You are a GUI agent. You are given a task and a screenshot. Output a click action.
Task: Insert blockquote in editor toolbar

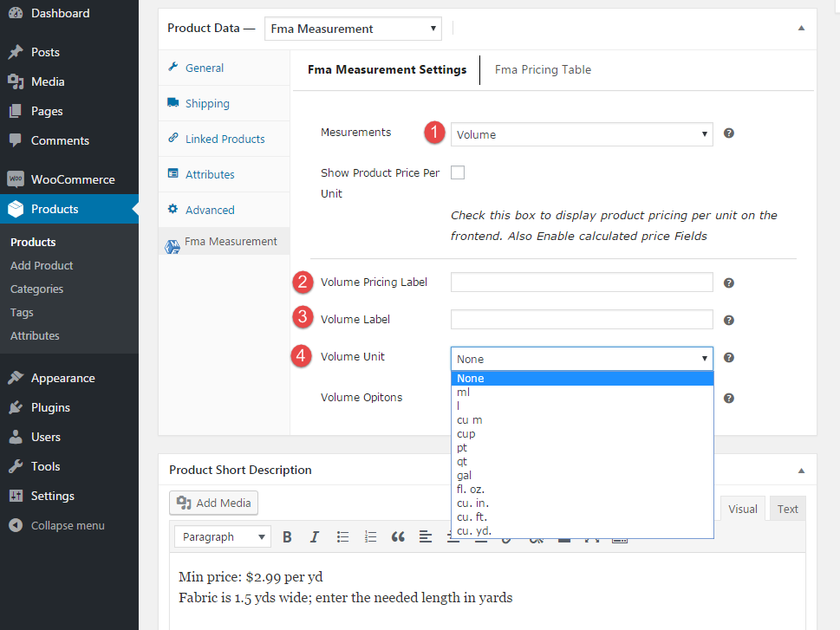(x=398, y=536)
